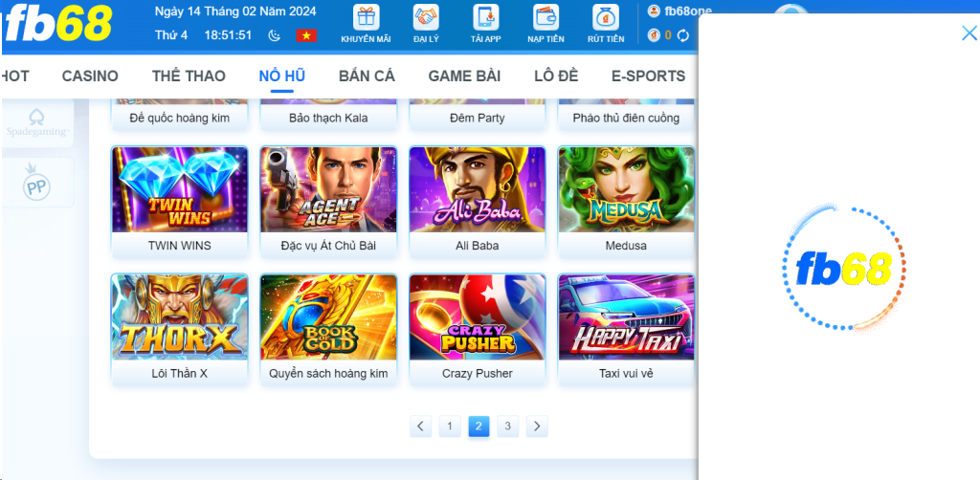Image resolution: width=980 pixels, height=480 pixels.
Task: Select the Vietnam flag language icon
Action: coord(306,35)
